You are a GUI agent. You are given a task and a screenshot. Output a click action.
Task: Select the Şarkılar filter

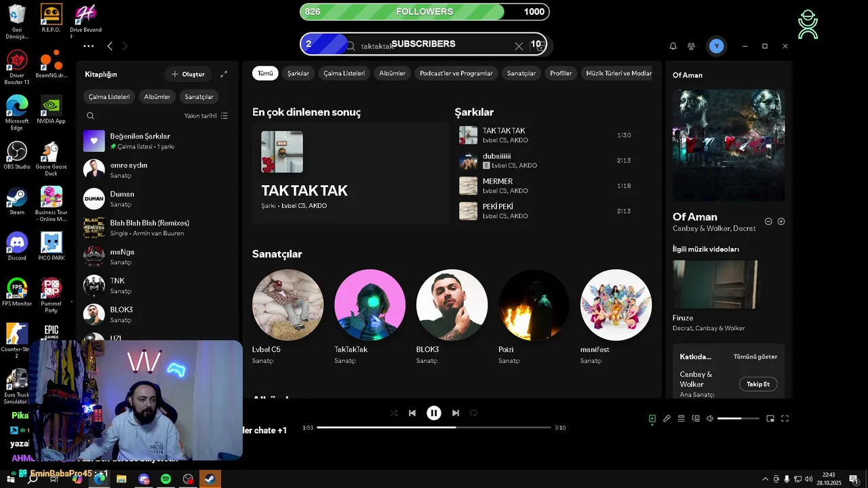coord(298,73)
